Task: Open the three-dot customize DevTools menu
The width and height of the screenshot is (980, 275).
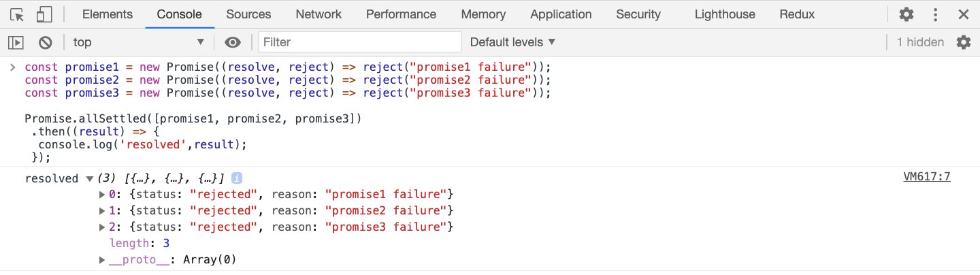Action: [x=935, y=14]
